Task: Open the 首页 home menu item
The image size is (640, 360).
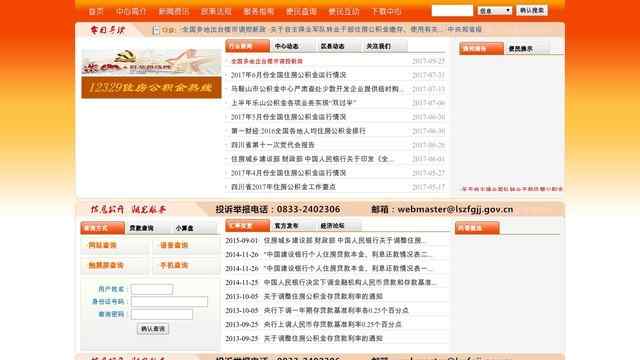Action: click(96, 12)
